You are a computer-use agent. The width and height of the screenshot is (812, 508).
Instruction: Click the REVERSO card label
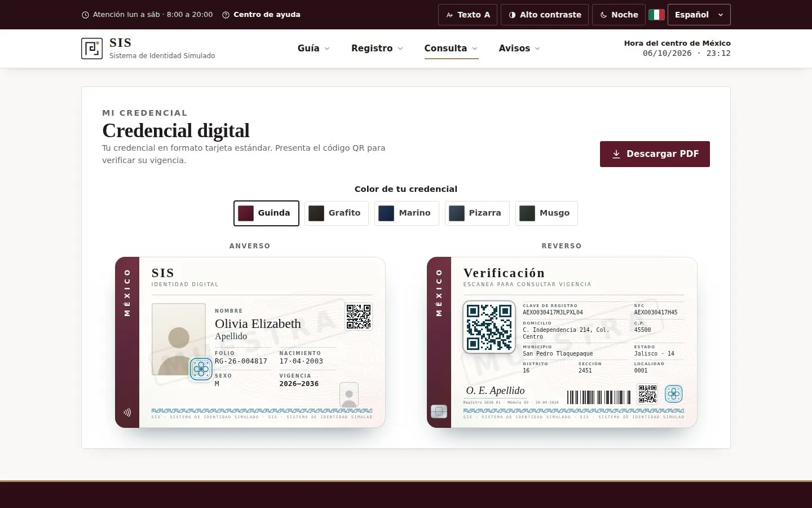click(562, 246)
